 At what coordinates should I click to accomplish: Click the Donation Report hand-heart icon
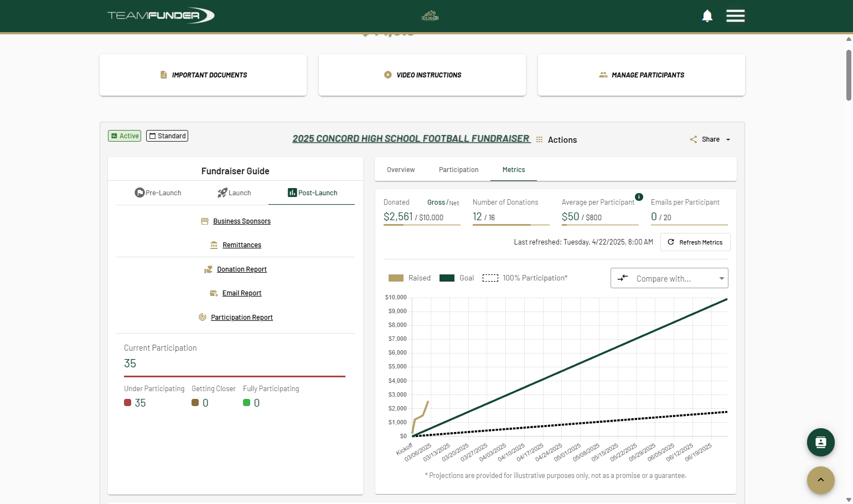[x=209, y=269]
